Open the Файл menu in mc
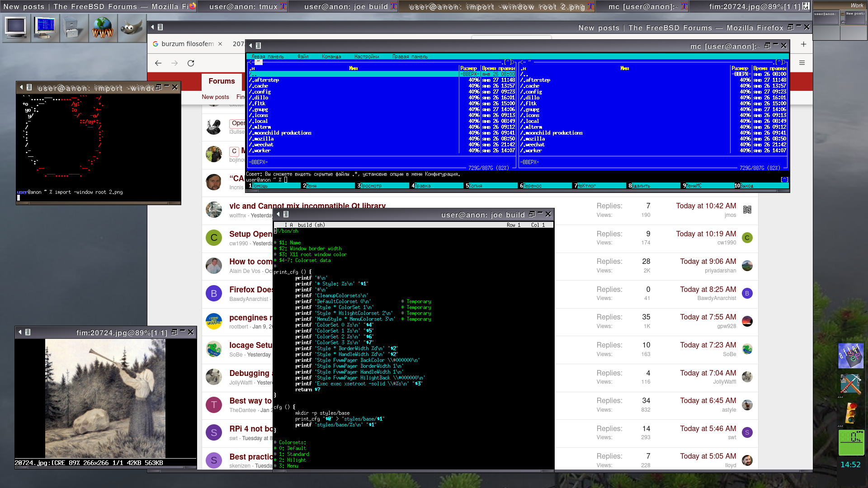The width and height of the screenshot is (868, 488). click(x=303, y=56)
